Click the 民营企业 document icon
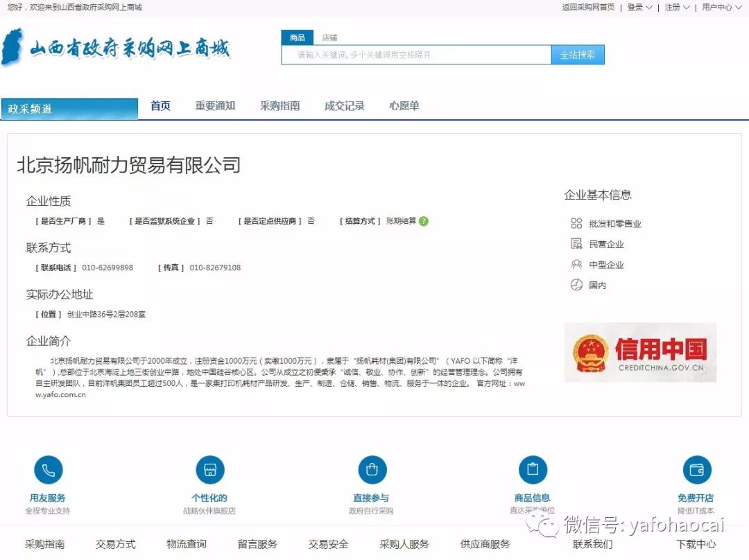 [x=576, y=244]
